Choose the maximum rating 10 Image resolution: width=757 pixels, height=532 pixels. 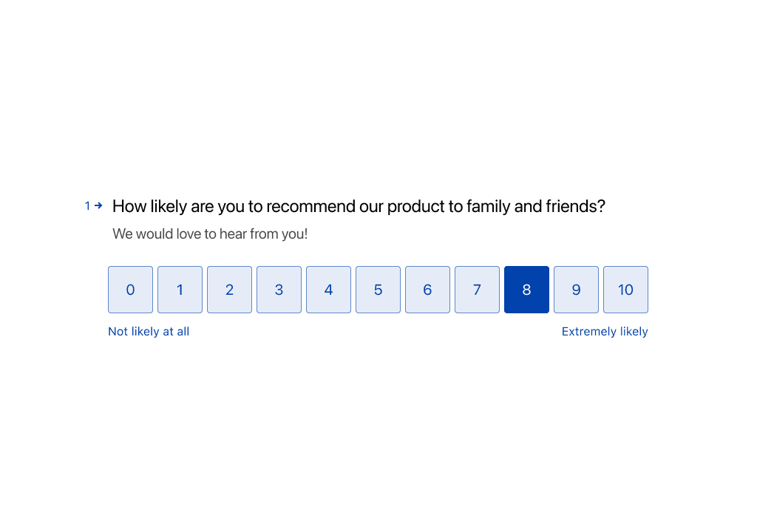625,290
